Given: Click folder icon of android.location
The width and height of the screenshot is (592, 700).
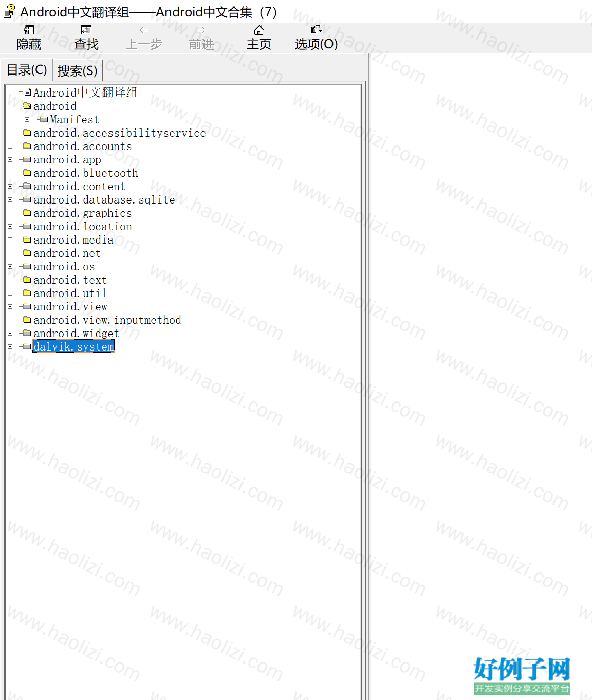Looking at the screenshot, I should (x=27, y=226).
